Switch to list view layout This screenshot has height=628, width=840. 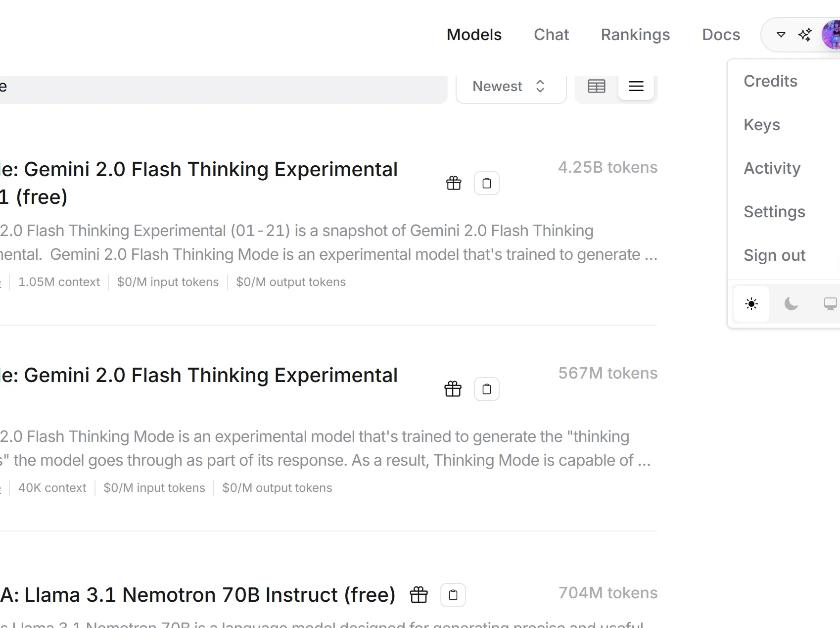[x=636, y=87]
